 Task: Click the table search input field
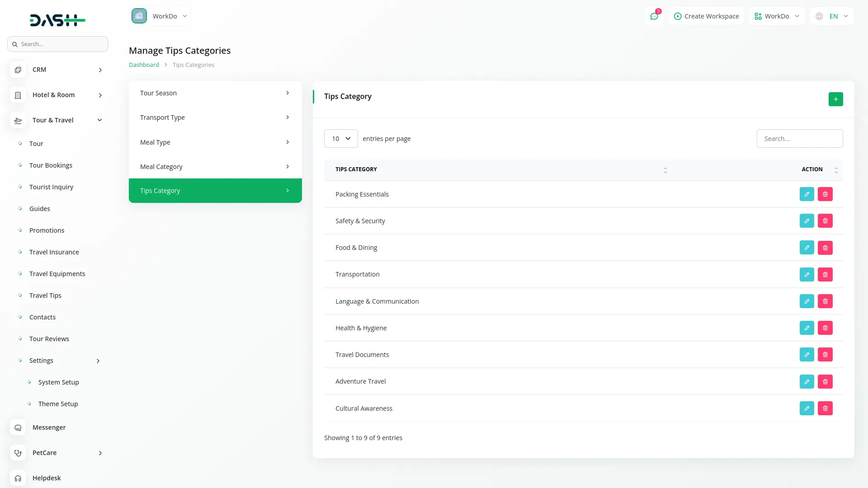(x=799, y=139)
